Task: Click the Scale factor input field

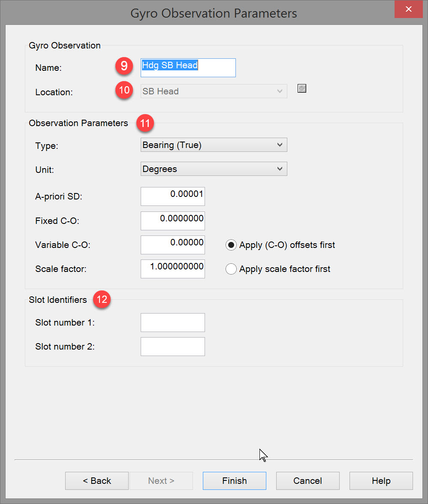Action: point(173,269)
